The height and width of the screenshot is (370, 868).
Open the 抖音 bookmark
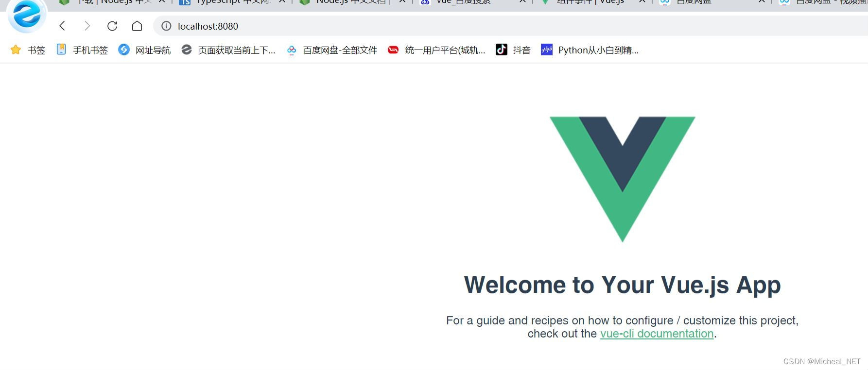click(513, 50)
